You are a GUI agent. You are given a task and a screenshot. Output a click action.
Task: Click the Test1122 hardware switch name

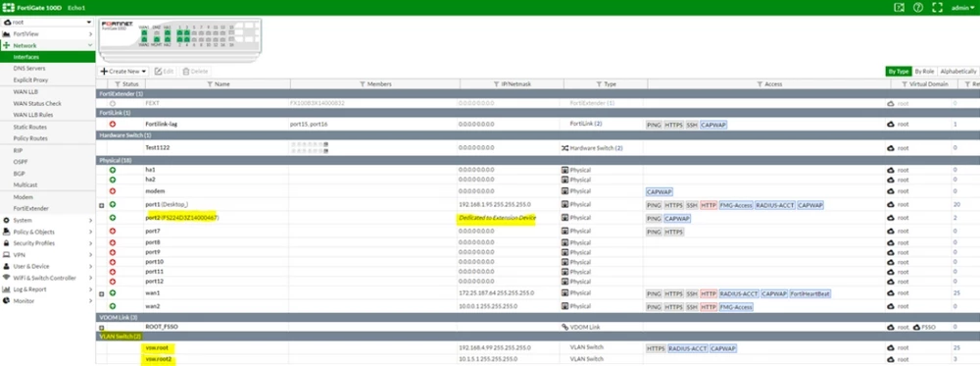(158, 147)
